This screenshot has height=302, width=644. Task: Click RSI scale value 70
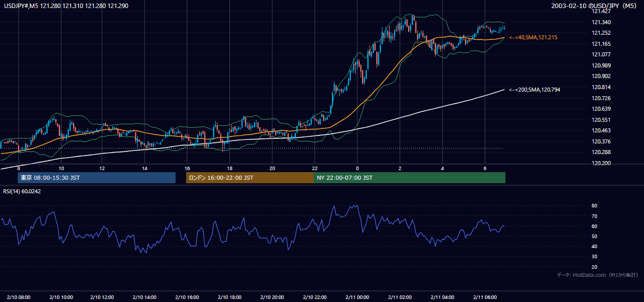[x=594, y=216]
